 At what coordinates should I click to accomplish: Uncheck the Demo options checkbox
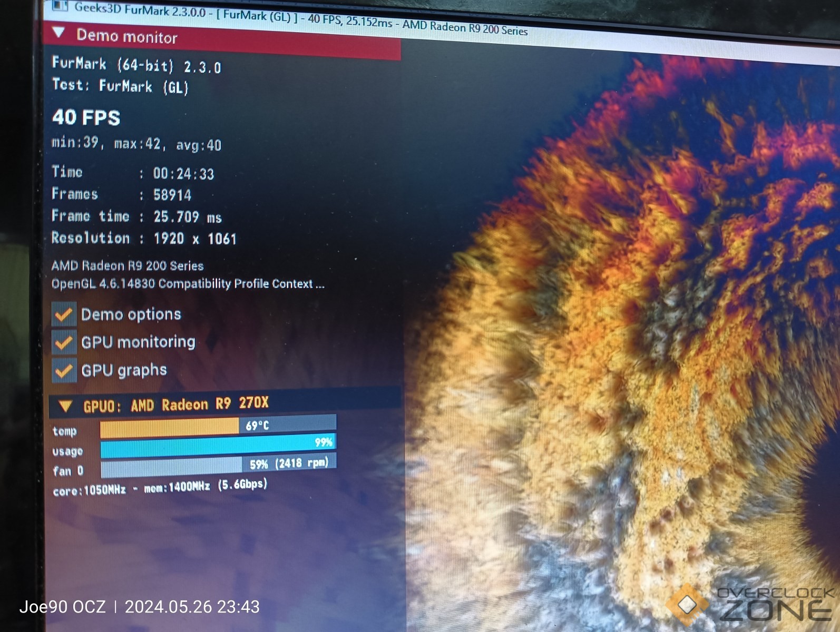[x=64, y=314]
